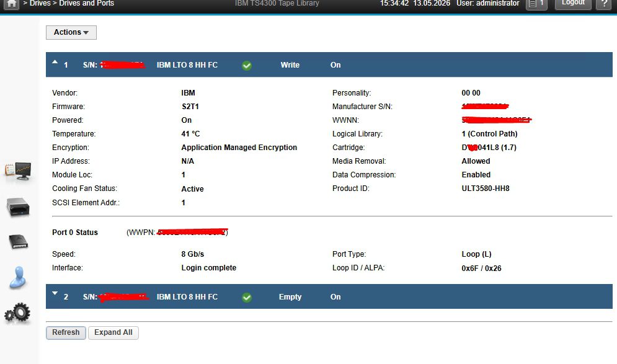Select the IP Address N/A value
Viewport: 617px width, 364px height.
click(188, 161)
